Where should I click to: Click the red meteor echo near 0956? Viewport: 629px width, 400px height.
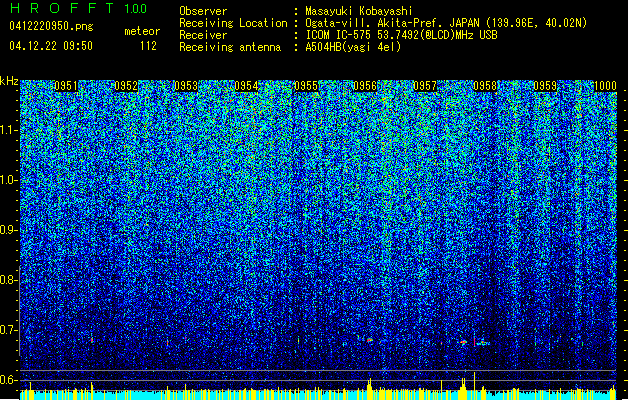coord(369,340)
